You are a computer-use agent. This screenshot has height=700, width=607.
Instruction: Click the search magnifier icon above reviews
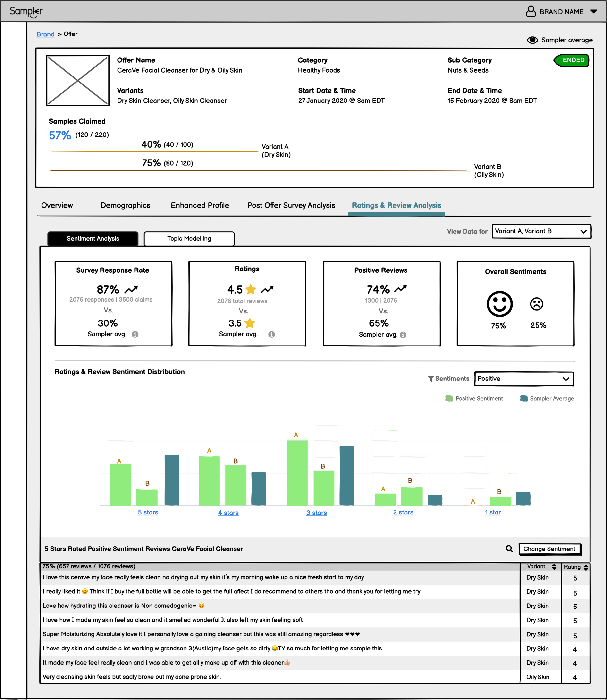(x=509, y=549)
